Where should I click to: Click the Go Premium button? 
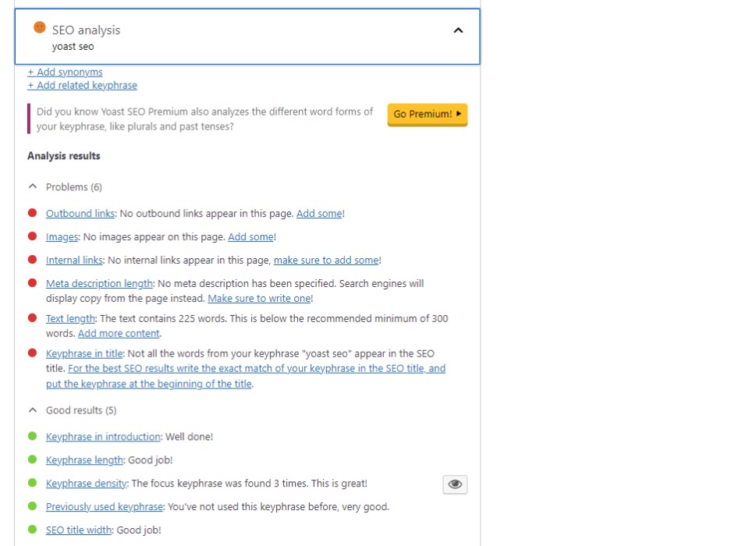pyautogui.click(x=427, y=114)
